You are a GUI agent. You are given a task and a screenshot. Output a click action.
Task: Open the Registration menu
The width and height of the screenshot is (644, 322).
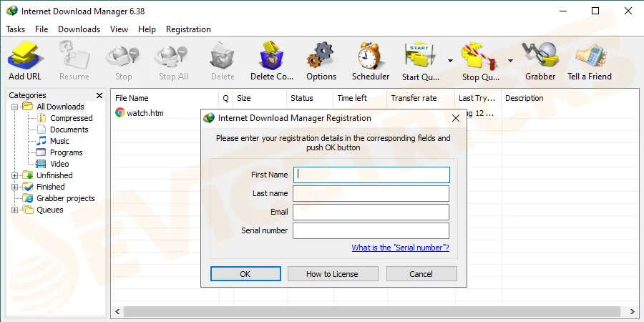(188, 29)
